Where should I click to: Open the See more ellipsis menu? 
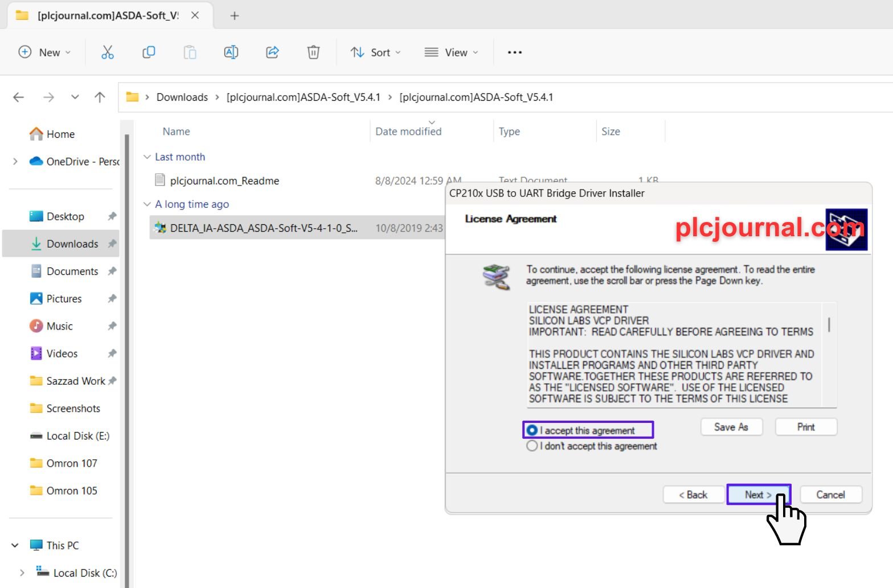pyautogui.click(x=515, y=52)
